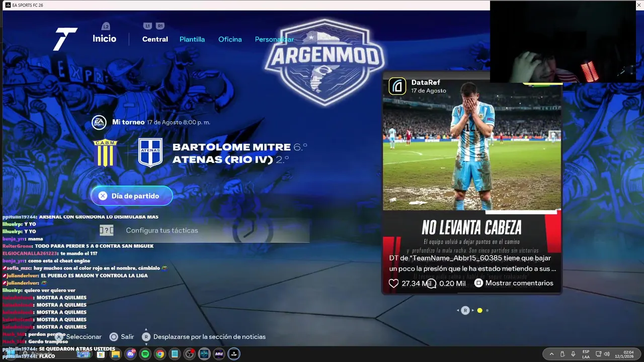The image size is (644, 362).
Task: Open the tray network connection icon
Action: click(599, 354)
